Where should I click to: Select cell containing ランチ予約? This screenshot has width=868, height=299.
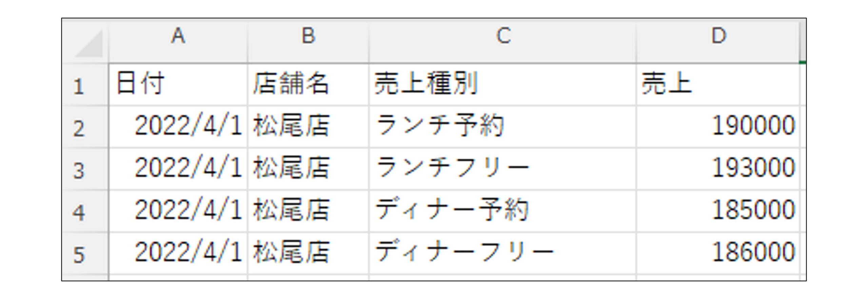click(502, 127)
